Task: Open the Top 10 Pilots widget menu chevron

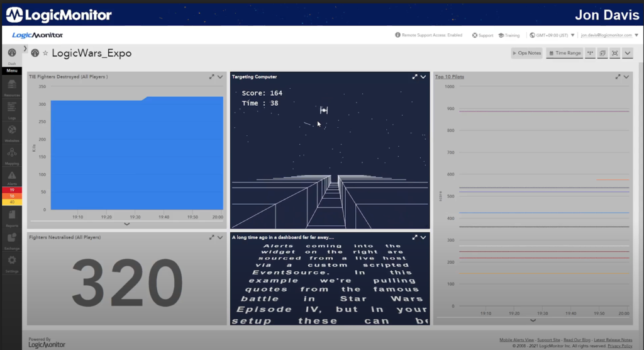Action: coord(626,77)
